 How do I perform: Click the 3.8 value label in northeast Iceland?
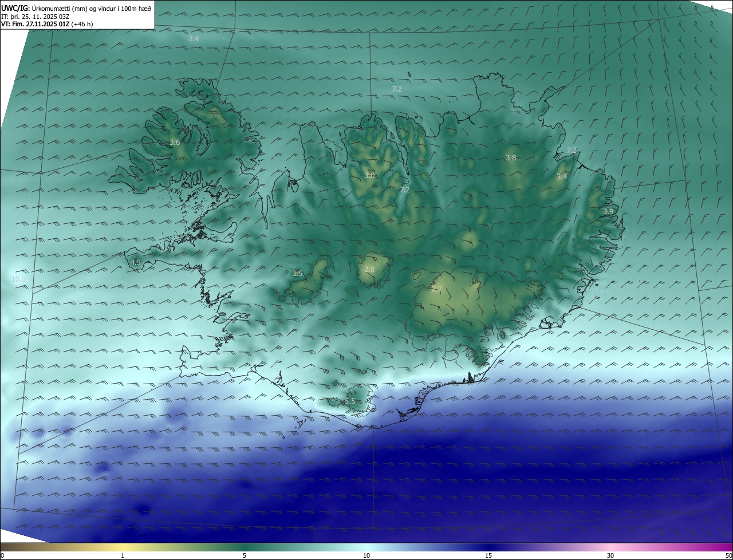click(511, 157)
